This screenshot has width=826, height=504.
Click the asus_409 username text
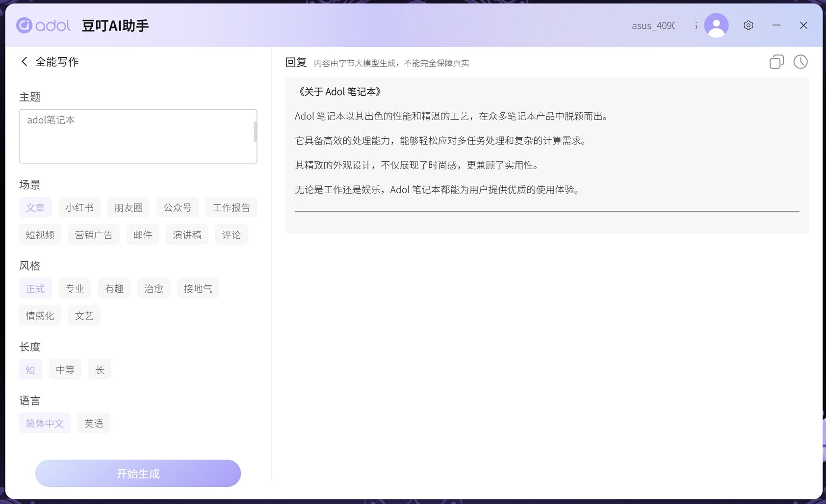pos(653,25)
